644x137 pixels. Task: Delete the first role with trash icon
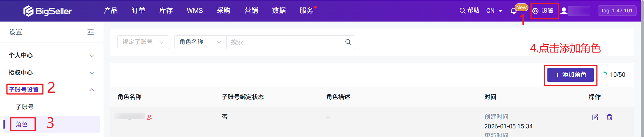pos(609,117)
